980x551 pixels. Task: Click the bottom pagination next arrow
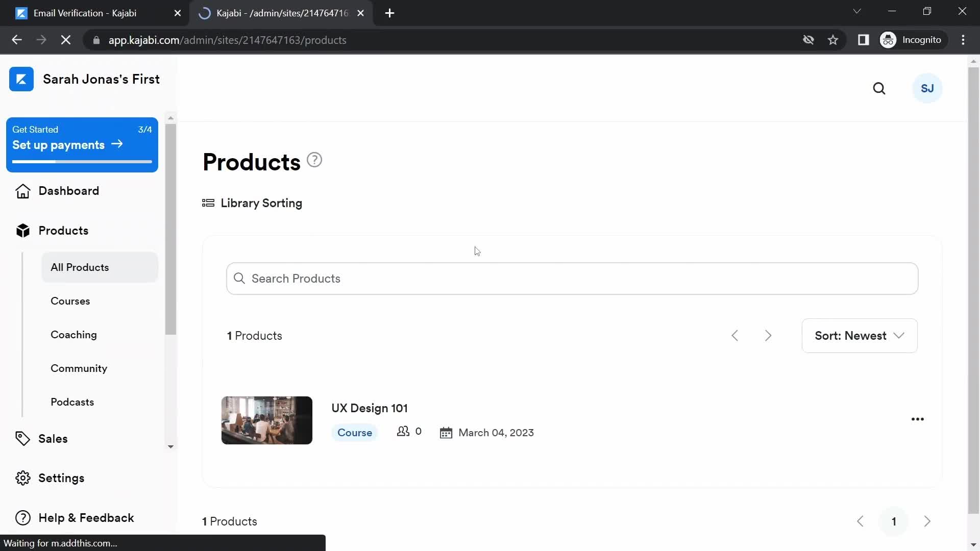[927, 521]
